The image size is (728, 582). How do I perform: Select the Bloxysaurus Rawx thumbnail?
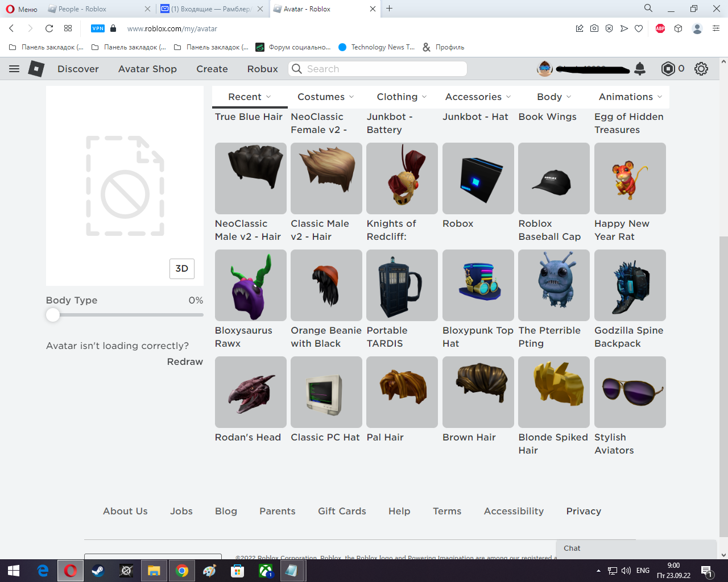[x=251, y=285]
